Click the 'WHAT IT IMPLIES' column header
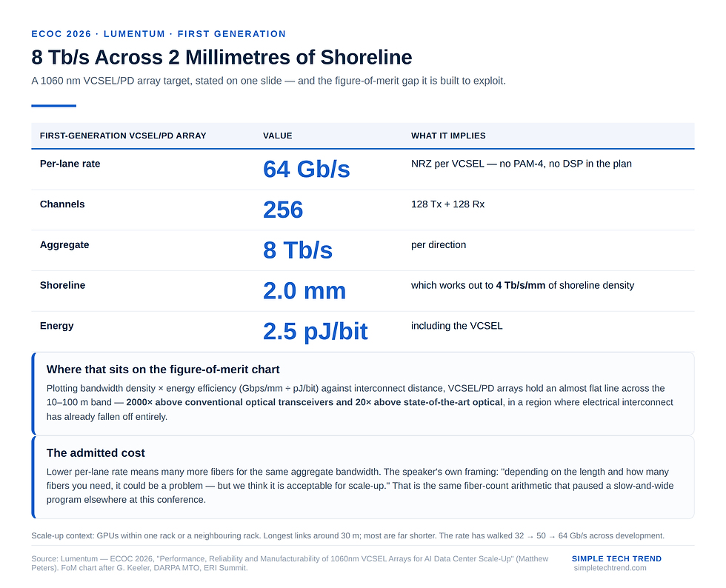Screen dimensions: 726x588 (x=448, y=136)
